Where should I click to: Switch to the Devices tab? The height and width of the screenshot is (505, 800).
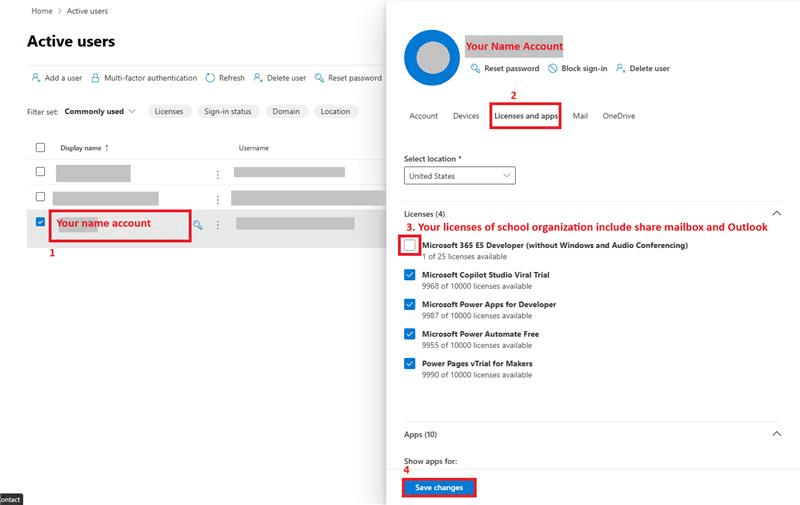click(x=466, y=116)
